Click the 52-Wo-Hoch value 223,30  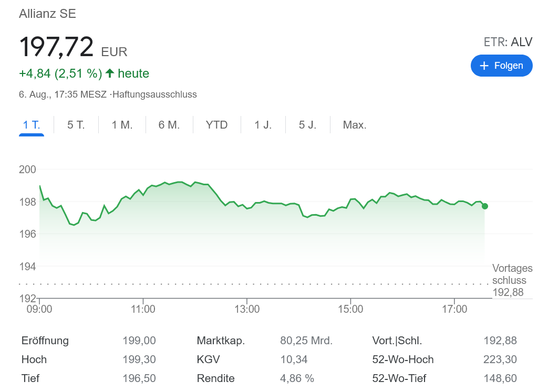(500, 359)
